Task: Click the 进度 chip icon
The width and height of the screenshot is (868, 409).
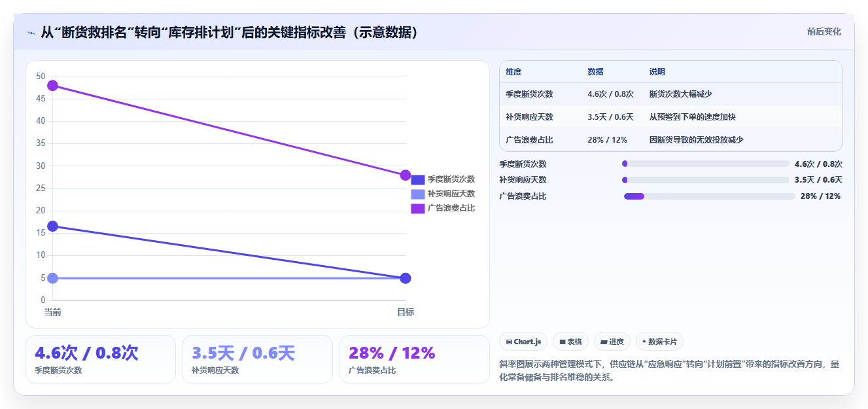Action: [x=604, y=342]
